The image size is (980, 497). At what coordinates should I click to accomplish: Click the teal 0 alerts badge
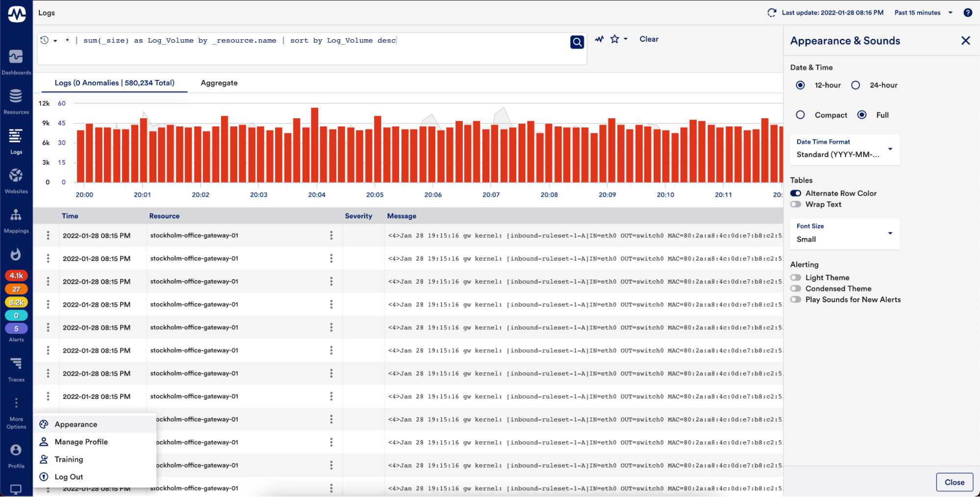point(16,315)
